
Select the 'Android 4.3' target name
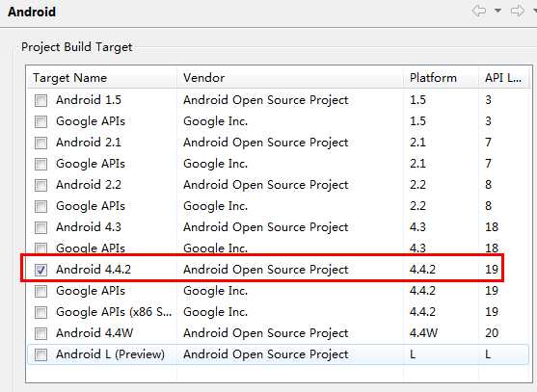[89, 227]
